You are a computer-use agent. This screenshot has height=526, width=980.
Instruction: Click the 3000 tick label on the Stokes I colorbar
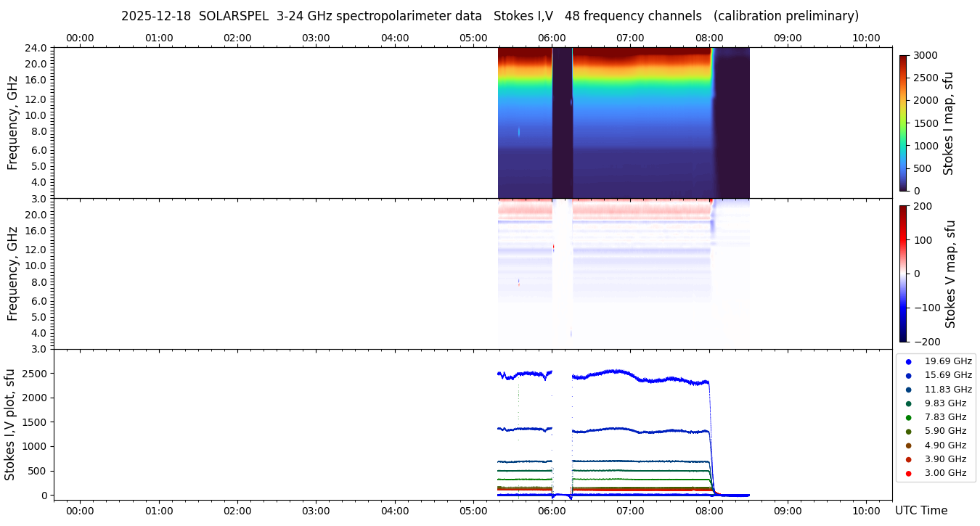point(926,56)
